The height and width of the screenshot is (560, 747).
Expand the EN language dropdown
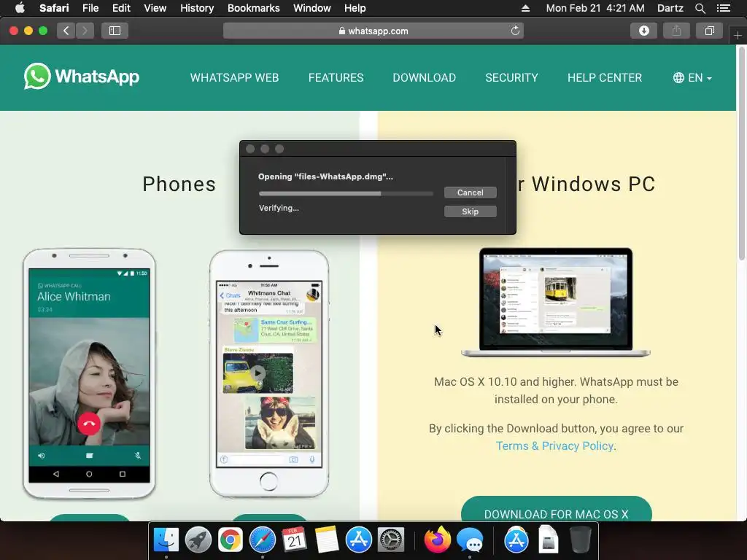(x=692, y=77)
